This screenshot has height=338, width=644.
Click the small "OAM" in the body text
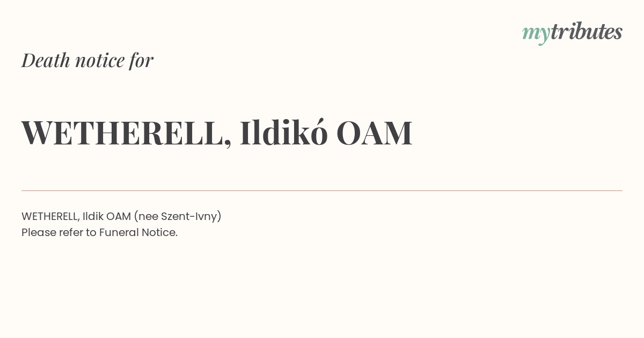[119, 216]
